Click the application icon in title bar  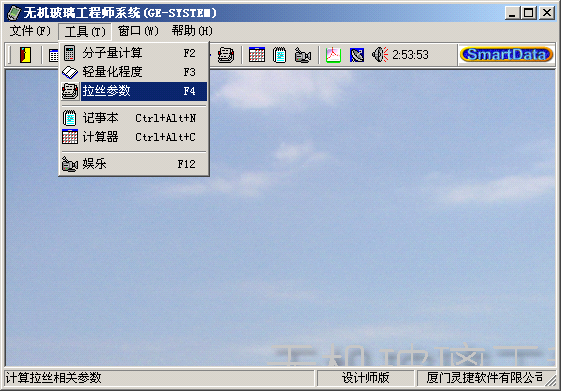14,13
